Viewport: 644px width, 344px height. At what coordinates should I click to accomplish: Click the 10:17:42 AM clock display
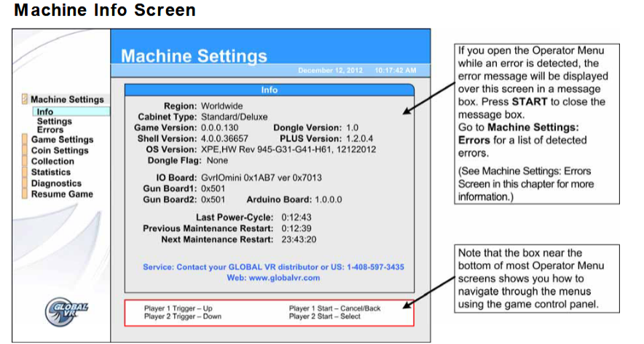(395, 70)
